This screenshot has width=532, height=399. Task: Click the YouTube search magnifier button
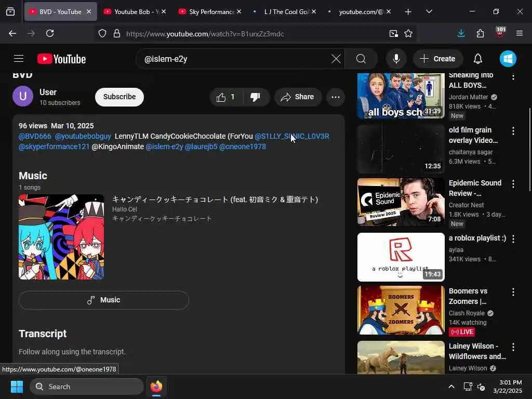tap(361, 59)
